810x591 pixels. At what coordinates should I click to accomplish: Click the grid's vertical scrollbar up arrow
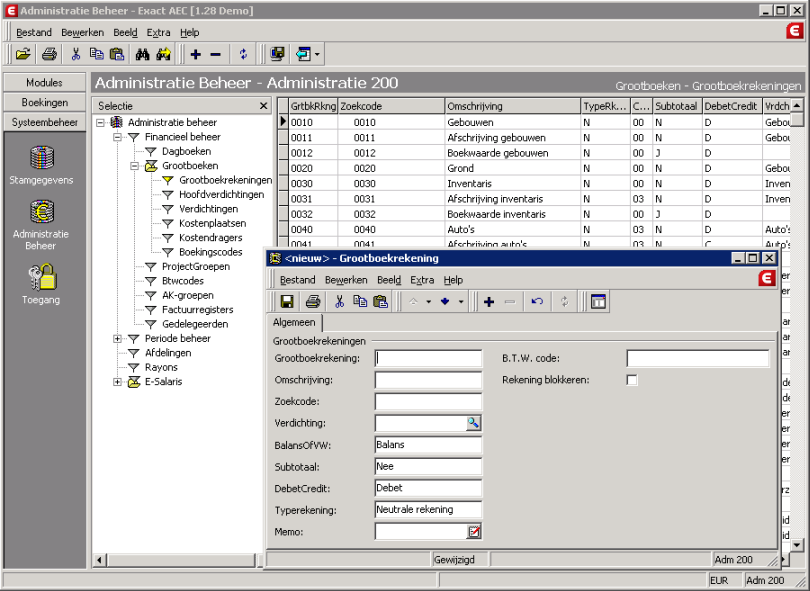(797, 105)
